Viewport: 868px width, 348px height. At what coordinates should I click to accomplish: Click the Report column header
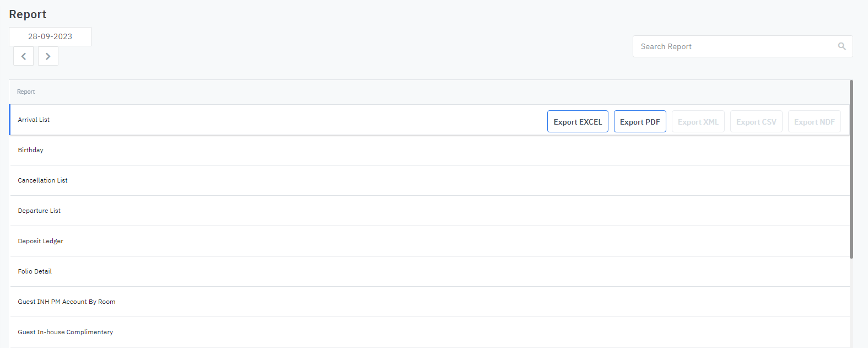(x=26, y=92)
